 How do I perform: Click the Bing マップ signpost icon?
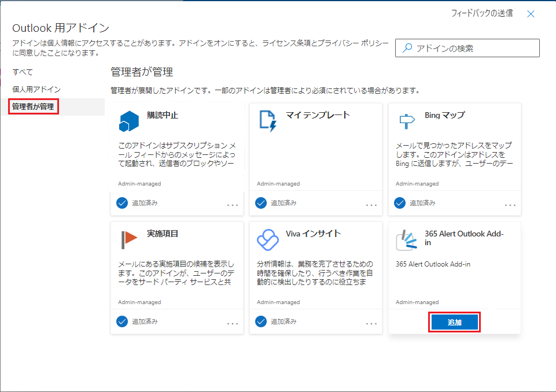click(x=406, y=120)
